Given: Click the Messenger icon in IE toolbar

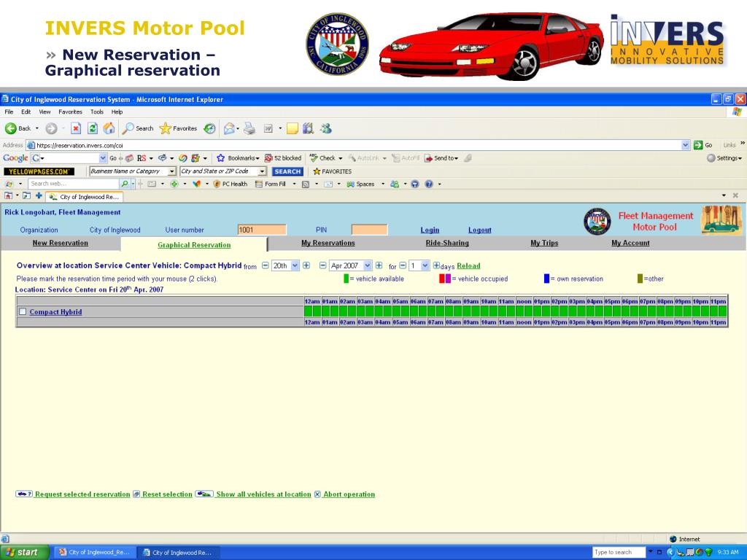Looking at the screenshot, I should tap(326, 128).
